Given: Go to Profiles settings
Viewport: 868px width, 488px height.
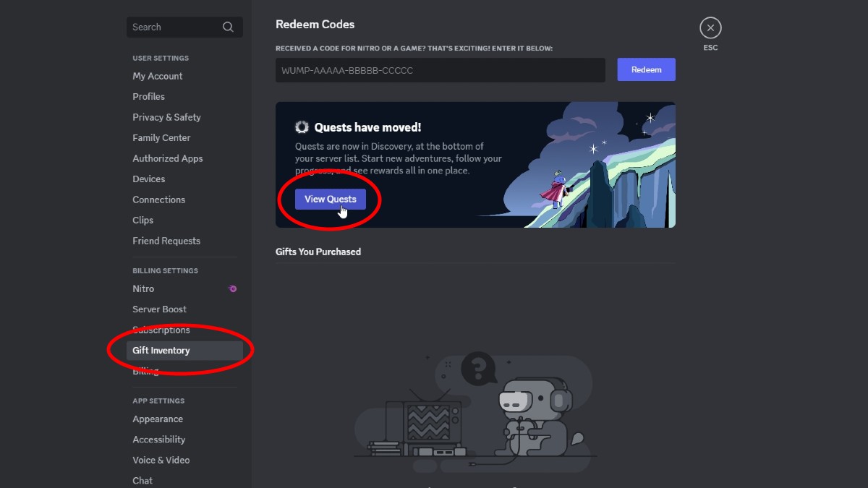Looking at the screenshot, I should click(x=149, y=96).
